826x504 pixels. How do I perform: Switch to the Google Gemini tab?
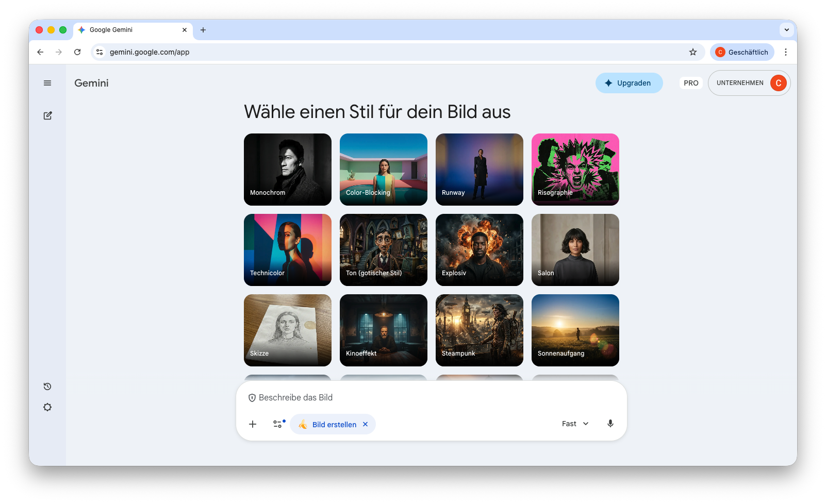(129, 30)
